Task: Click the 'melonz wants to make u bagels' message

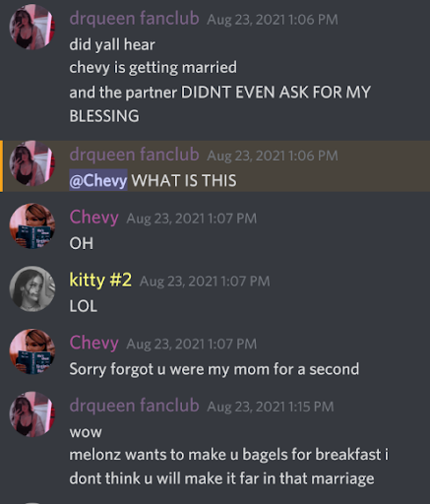Action: point(228,467)
